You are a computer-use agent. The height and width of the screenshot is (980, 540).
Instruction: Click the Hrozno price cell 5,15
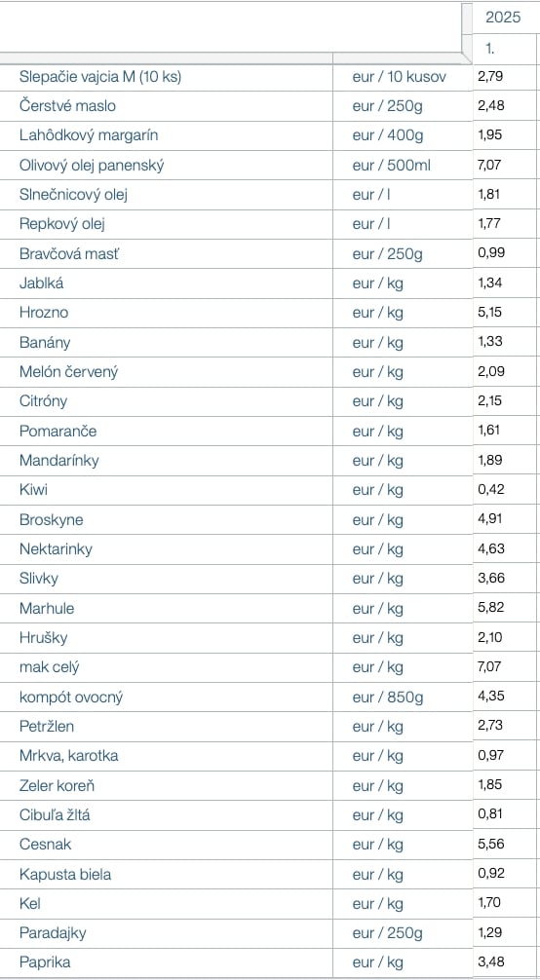504,313
